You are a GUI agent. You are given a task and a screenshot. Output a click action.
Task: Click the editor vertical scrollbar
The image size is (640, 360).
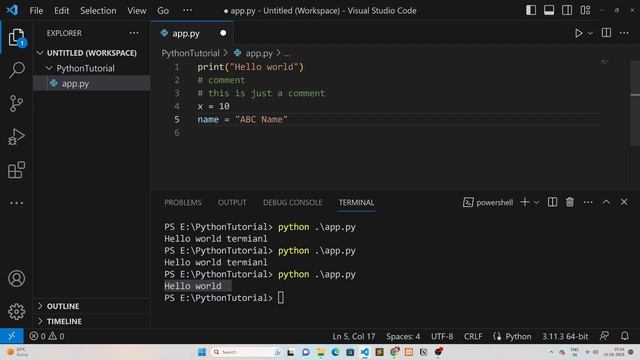pos(635,102)
